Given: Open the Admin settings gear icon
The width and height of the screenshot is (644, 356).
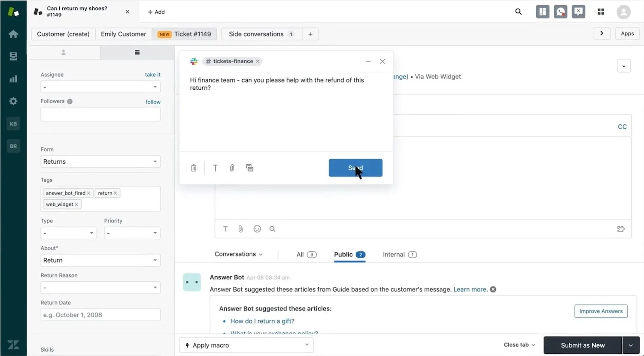Looking at the screenshot, I should pyautogui.click(x=13, y=101).
